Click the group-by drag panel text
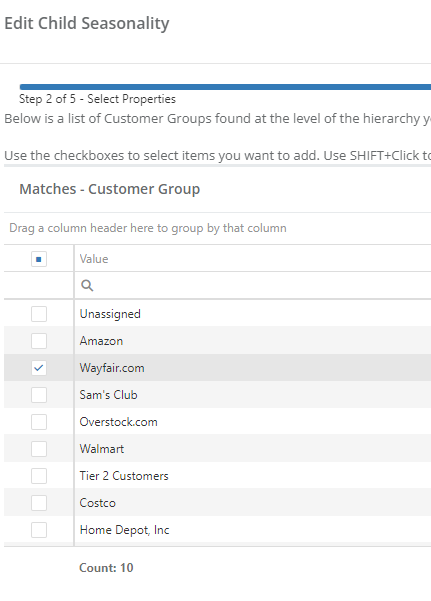This screenshot has height=601, width=431. click(148, 228)
